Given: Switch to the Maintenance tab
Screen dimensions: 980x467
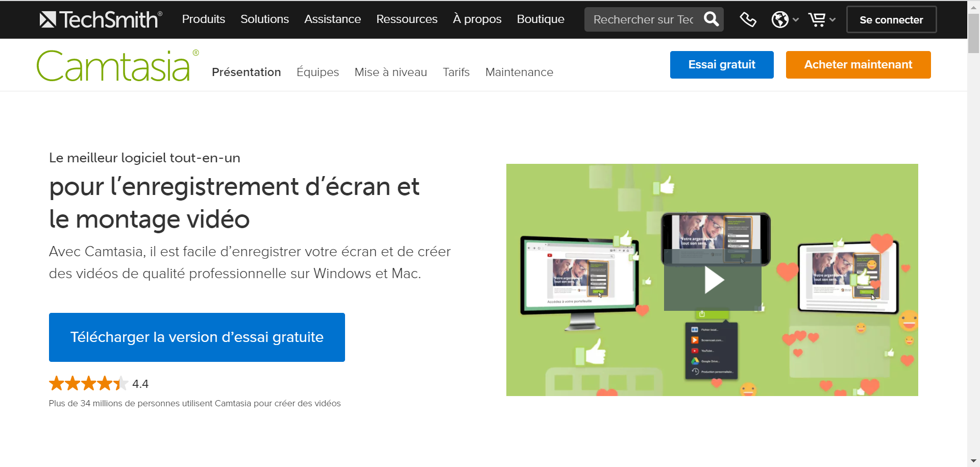Looking at the screenshot, I should coord(519,72).
